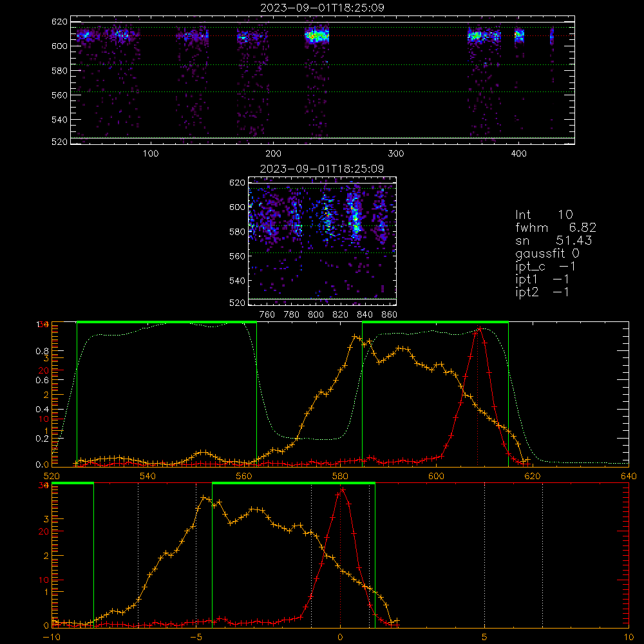Click the x-axis label 540 in third plot

(148, 476)
